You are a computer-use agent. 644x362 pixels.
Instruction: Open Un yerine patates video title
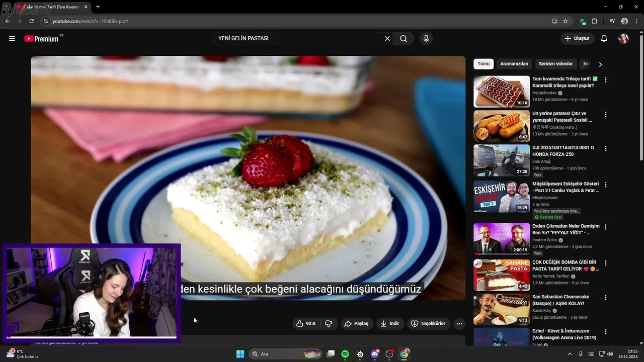pos(562,117)
